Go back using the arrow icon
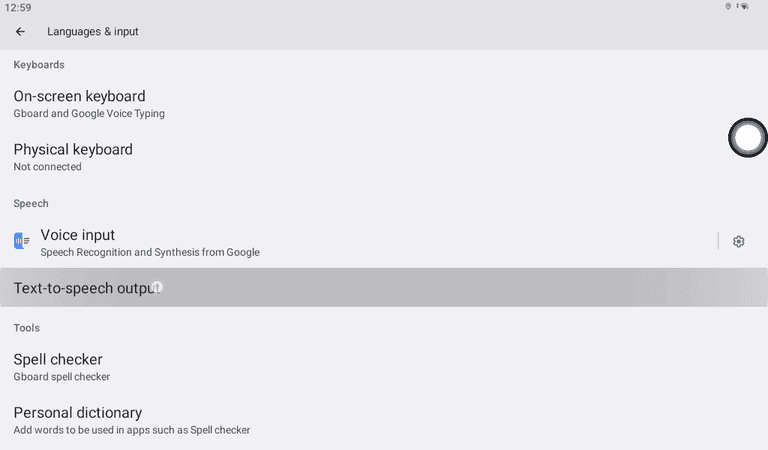This screenshot has height=450, width=768. 20,31
